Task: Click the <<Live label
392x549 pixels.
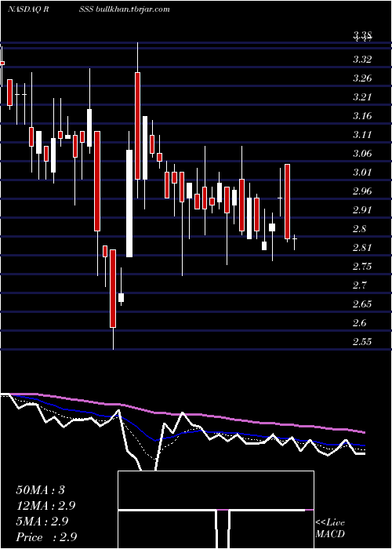Action: 330,523
